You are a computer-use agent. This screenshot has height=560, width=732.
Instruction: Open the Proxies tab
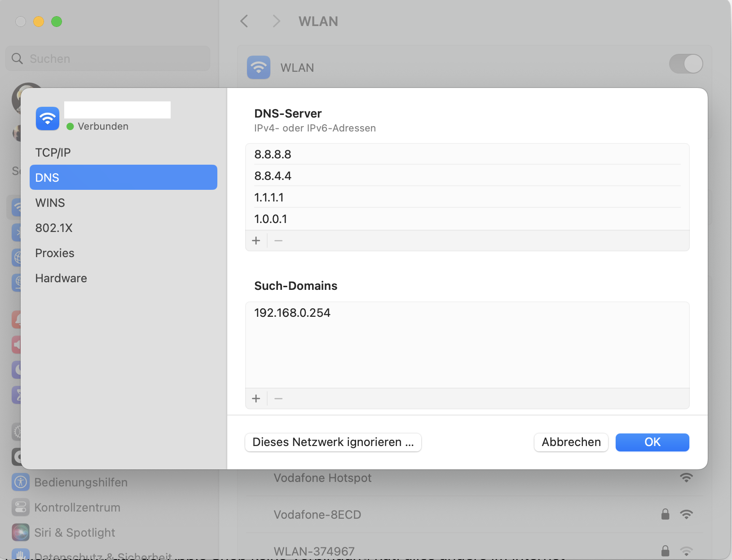point(55,253)
